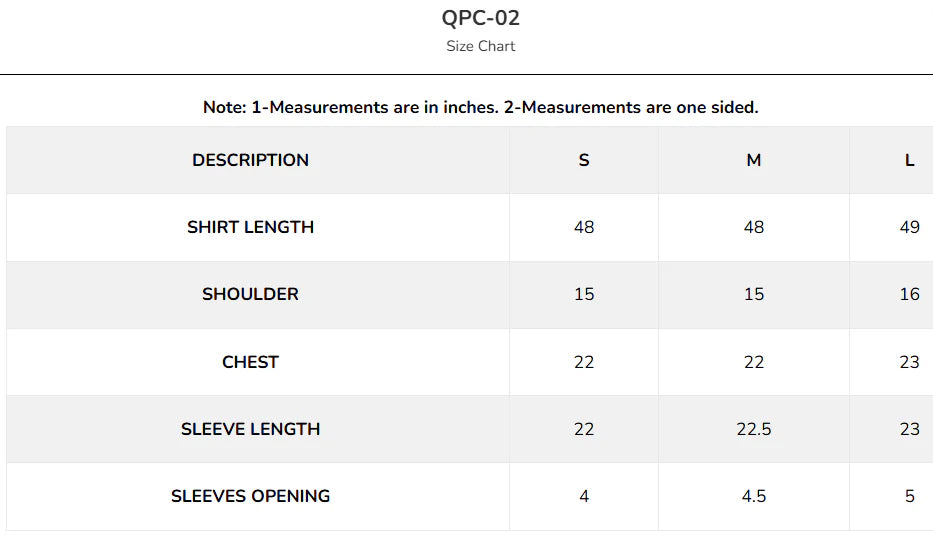Click the S size column header
The height and width of the screenshot is (558, 933).
(584, 160)
